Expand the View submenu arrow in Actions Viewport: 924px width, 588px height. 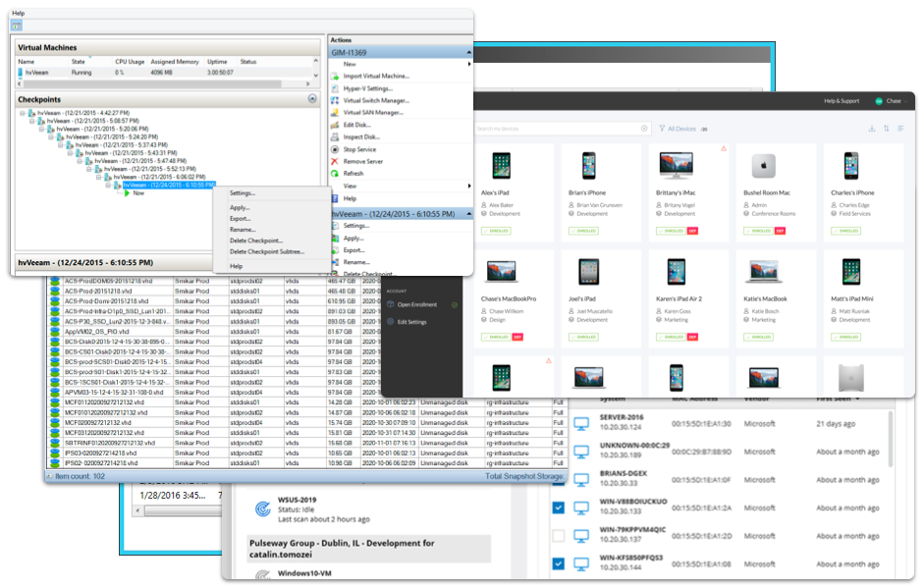click(469, 187)
